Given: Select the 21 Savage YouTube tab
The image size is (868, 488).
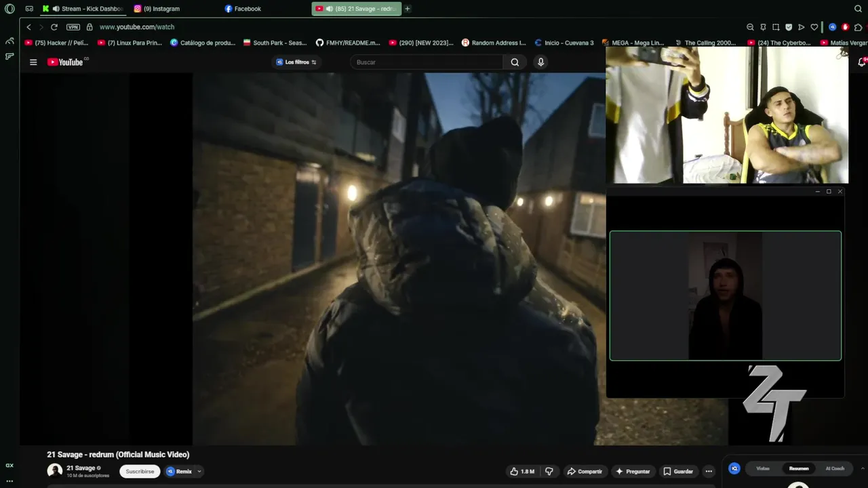Looking at the screenshot, I should (x=357, y=9).
